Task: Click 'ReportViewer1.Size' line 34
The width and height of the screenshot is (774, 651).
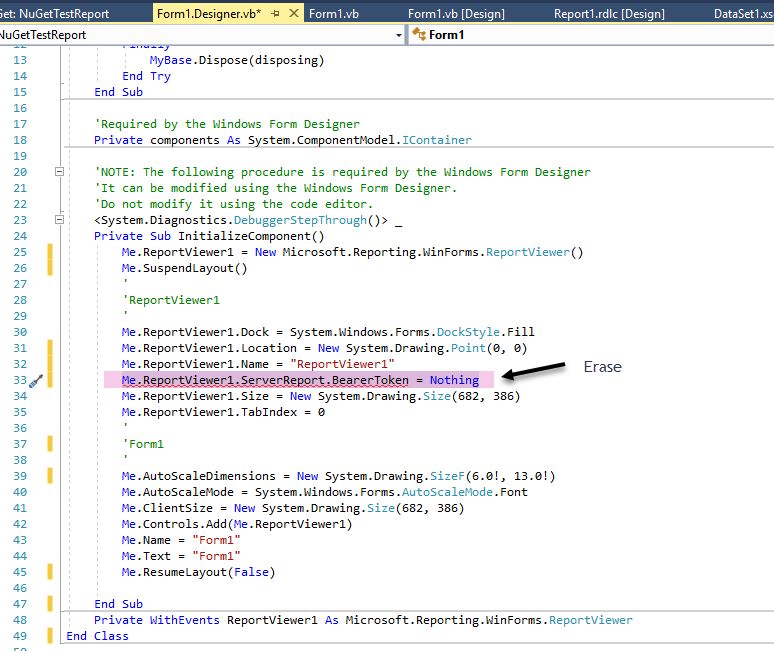Action: pyautogui.click(x=321, y=396)
